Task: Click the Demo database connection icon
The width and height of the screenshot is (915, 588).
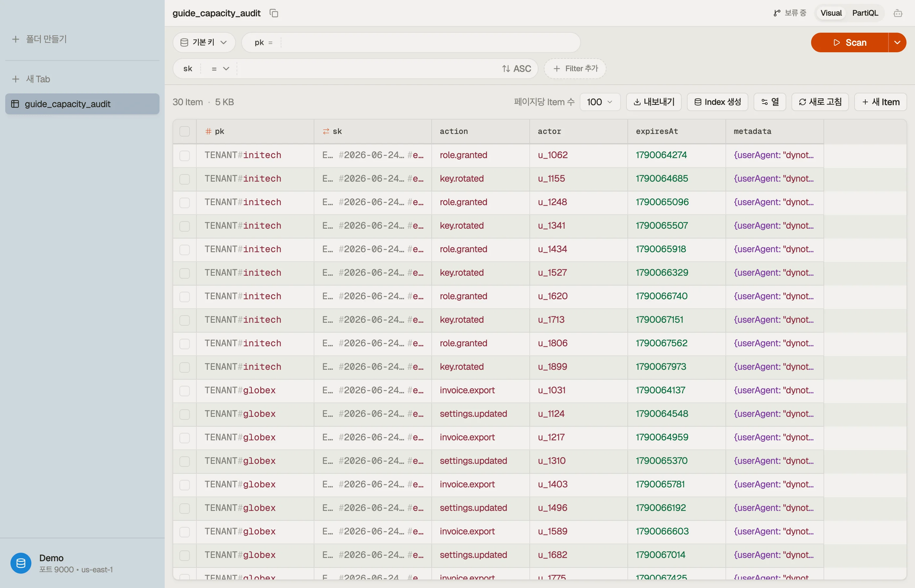Action: coord(21,563)
